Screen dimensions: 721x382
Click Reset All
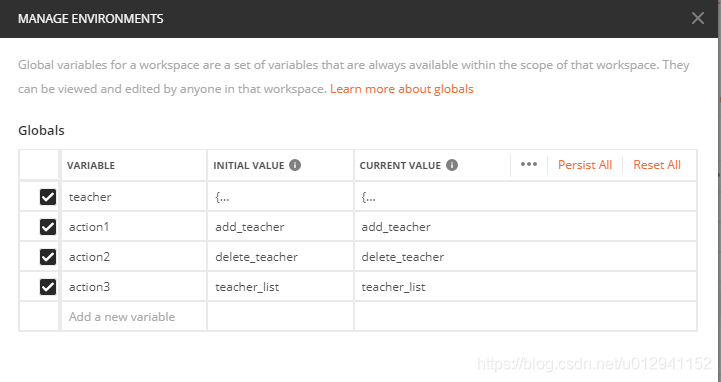click(x=657, y=165)
